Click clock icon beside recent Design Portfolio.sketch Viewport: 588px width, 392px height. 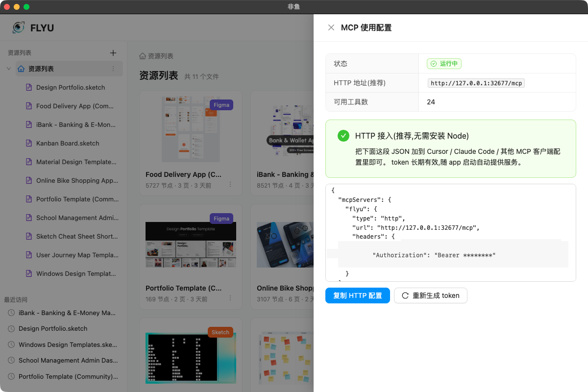tap(11, 328)
